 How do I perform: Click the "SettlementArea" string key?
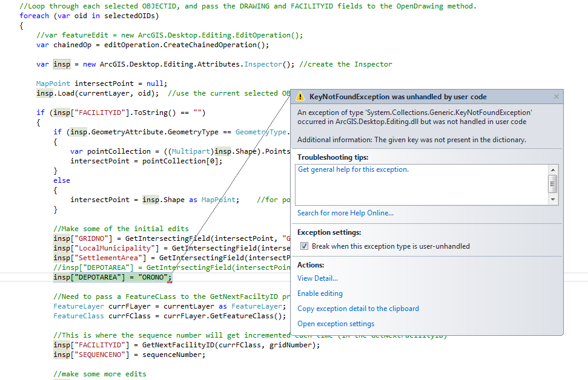110,258
